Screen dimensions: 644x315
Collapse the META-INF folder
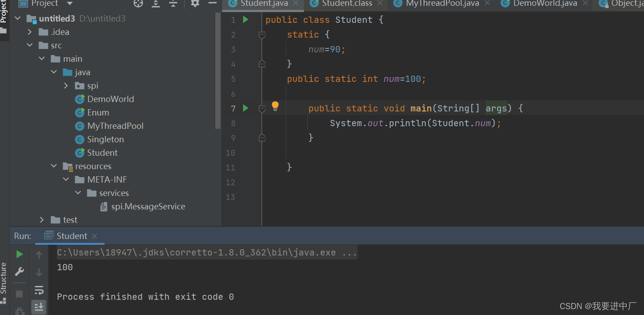point(66,180)
